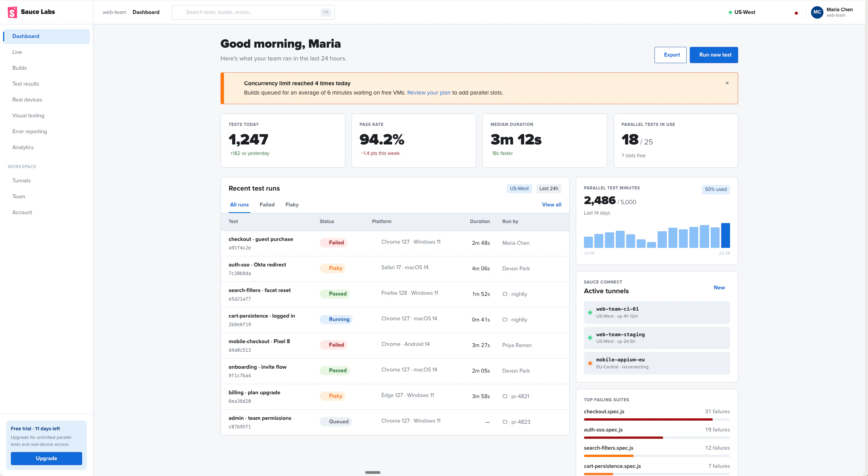Click the Sauce Labs logo icon
Image resolution: width=868 pixels, height=476 pixels.
(12, 12)
